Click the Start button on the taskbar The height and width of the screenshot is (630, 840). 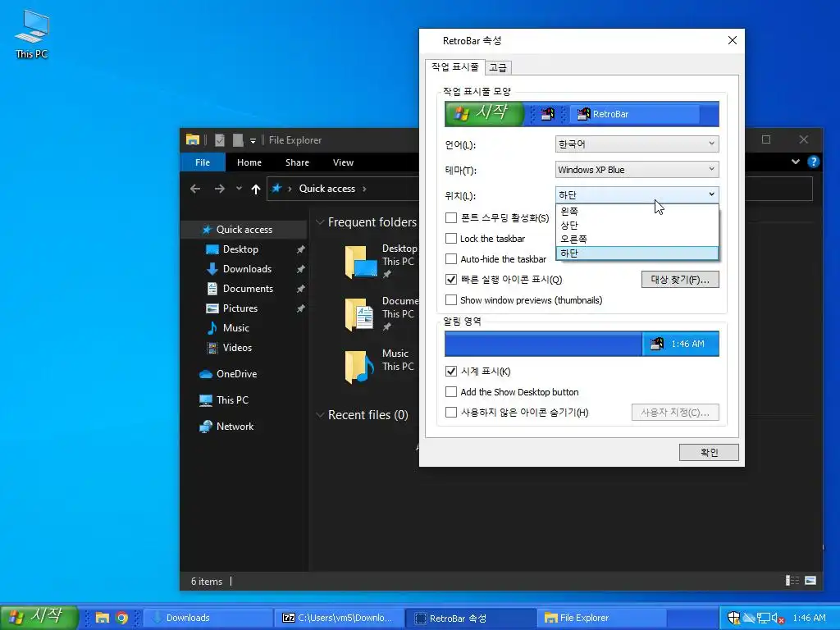point(39,617)
